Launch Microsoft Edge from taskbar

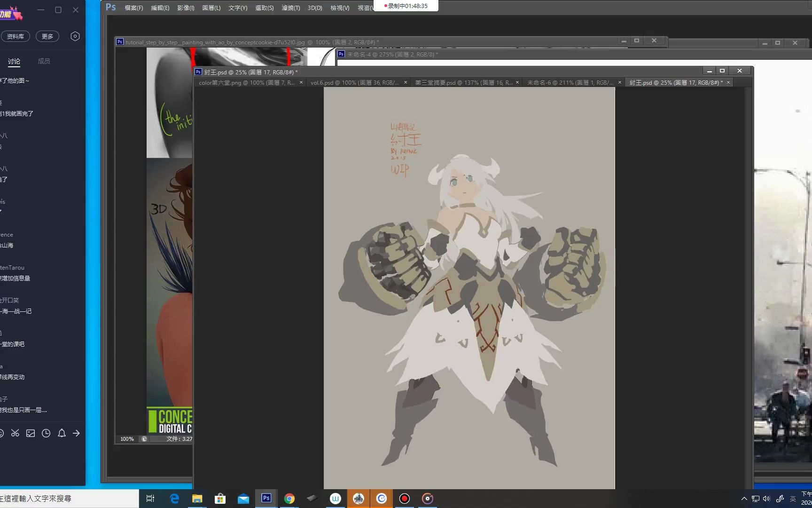174,499
